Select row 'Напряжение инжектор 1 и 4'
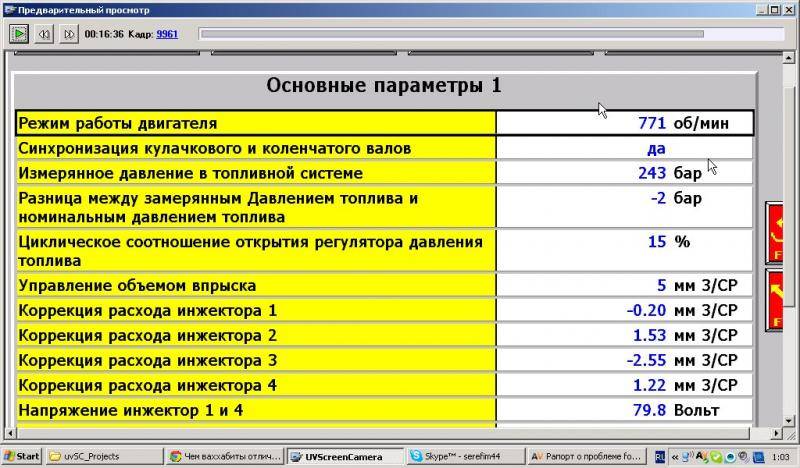Image resolution: width=800 pixels, height=468 pixels. (384, 410)
